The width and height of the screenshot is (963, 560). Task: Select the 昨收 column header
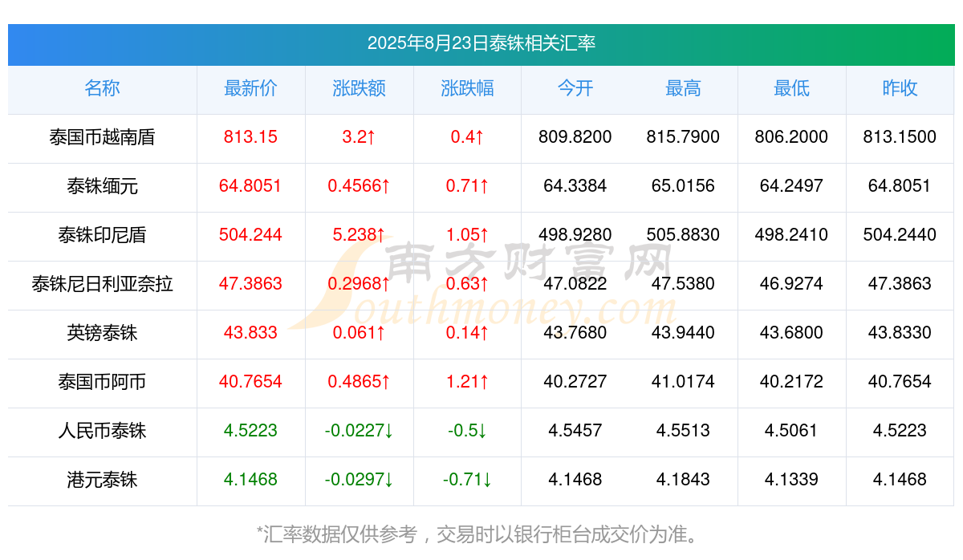900,89
